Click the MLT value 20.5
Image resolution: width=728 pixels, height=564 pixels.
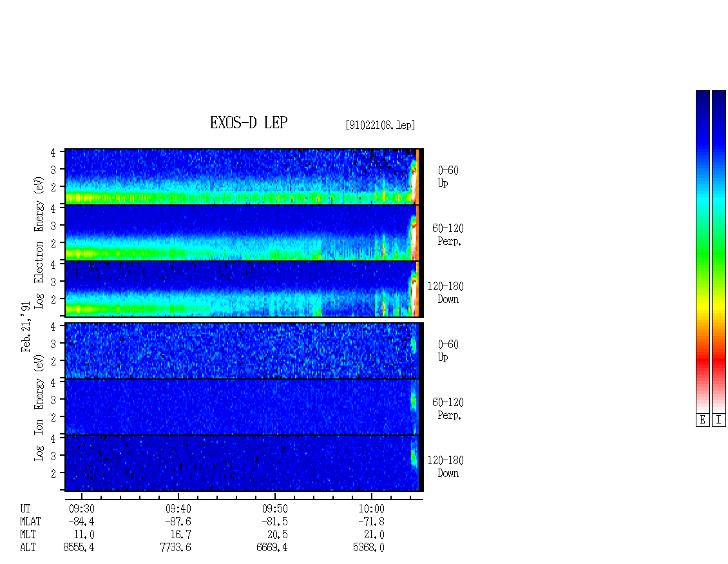pyautogui.click(x=277, y=535)
